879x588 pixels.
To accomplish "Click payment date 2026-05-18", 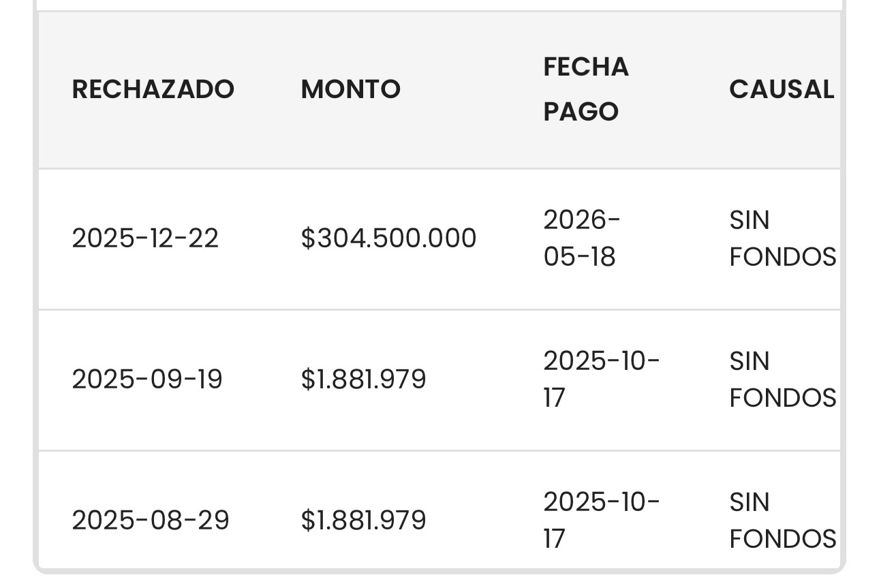I will click(x=582, y=238).
